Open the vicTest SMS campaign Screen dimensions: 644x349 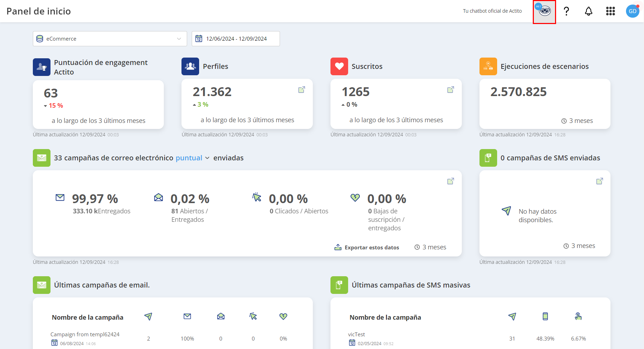click(x=357, y=335)
